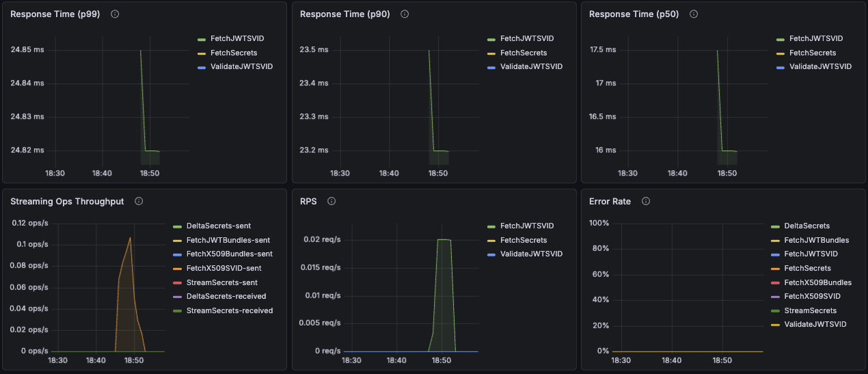Screen dimensions: 868x374
Task: Toggle FetchJWTBundles-sent legend entry
Action: click(228, 240)
